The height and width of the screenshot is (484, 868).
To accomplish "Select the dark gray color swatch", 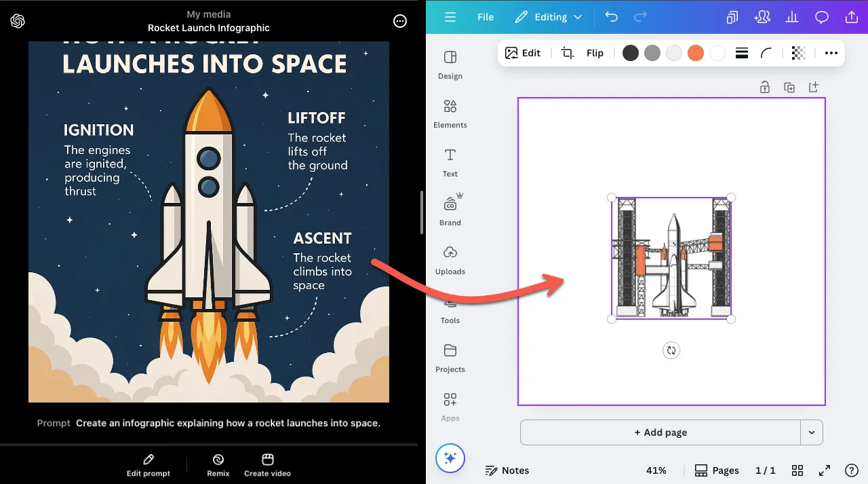I will (x=631, y=53).
